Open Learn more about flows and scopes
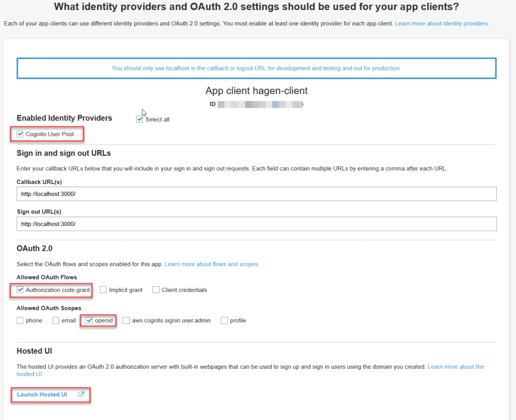 (212, 264)
